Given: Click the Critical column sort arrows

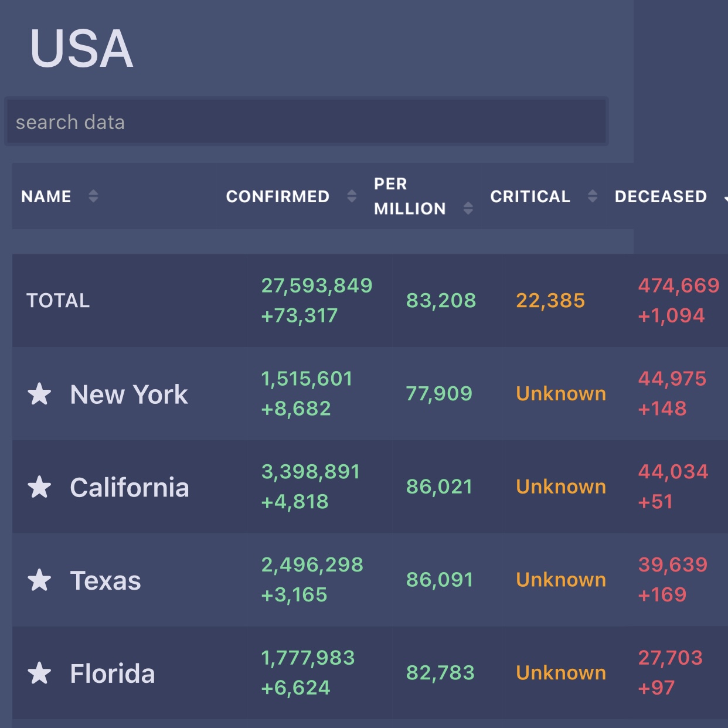Looking at the screenshot, I should [x=593, y=196].
